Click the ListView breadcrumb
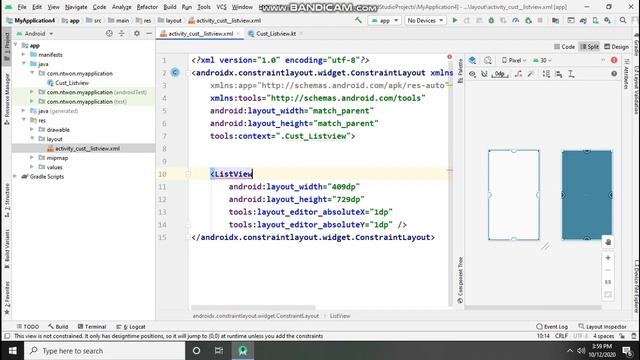This screenshot has height=360, width=640. [x=340, y=316]
